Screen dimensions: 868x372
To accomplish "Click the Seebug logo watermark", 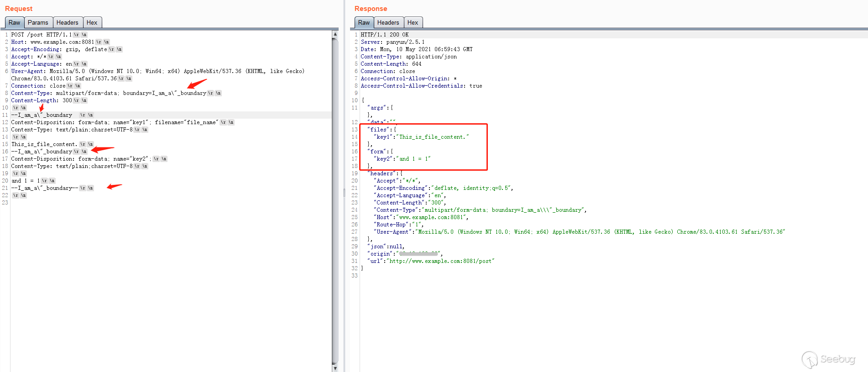I will point(828,359).
